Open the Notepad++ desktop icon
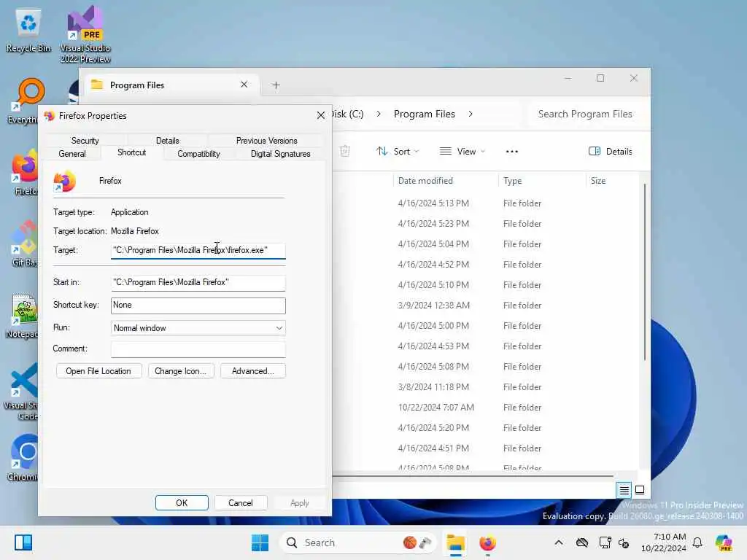 [22, 315]
